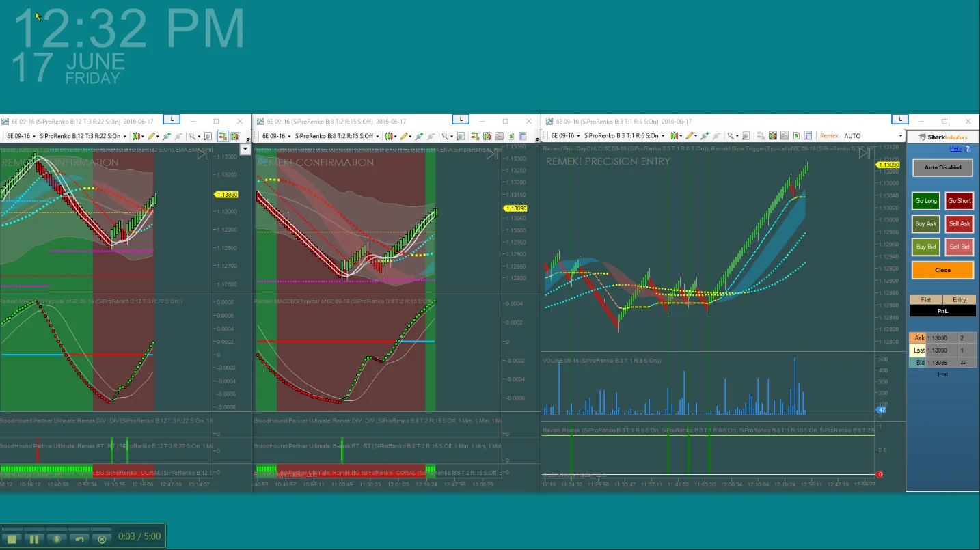Select the Flat tab in Shark panel
The width and height of the screenshot is (980, 550).
coord(926,300)
